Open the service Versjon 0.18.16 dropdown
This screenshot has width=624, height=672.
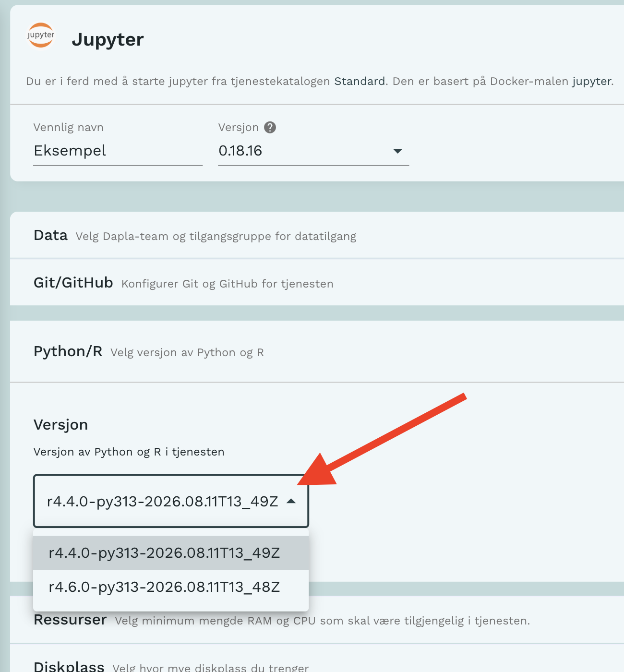[x=313, y=151]
